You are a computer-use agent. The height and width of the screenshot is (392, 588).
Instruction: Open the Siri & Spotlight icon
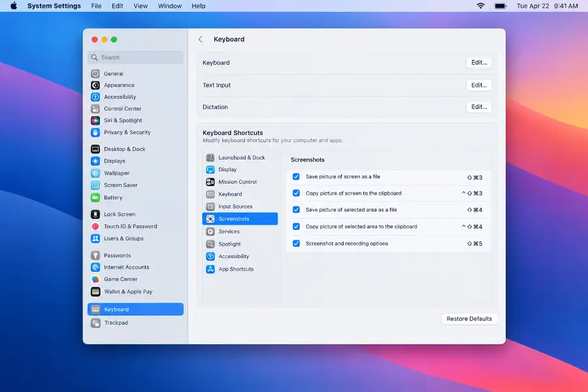tap(95, 120)
